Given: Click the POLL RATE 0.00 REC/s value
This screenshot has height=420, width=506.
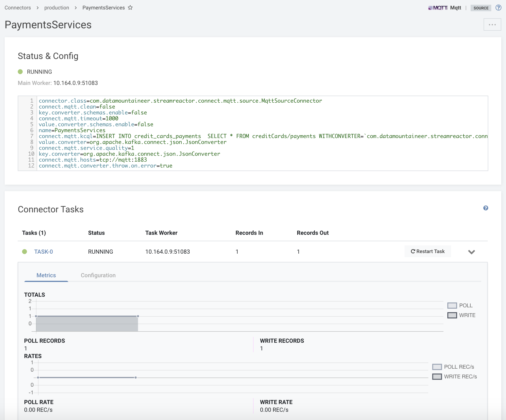Looking at the screenshot, I should (x=38, y=410).
